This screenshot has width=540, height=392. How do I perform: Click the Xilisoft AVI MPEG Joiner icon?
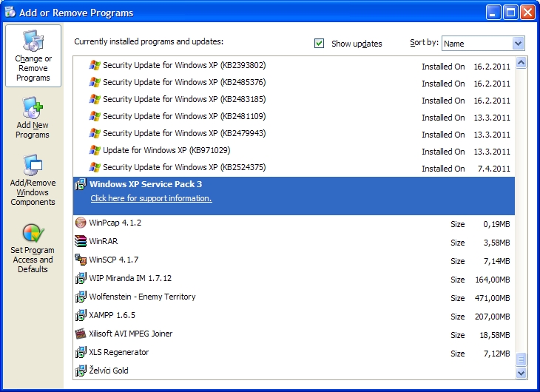click(x=81, y=334)
